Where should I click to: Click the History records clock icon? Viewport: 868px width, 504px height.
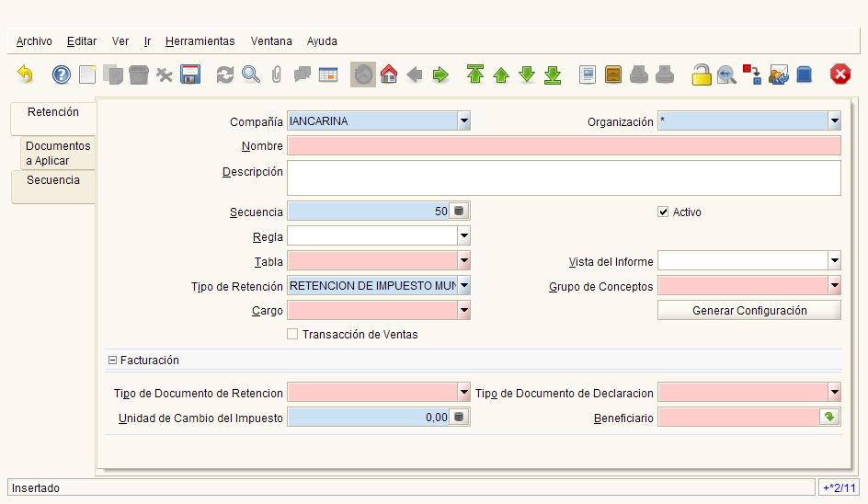pos(363,74)
